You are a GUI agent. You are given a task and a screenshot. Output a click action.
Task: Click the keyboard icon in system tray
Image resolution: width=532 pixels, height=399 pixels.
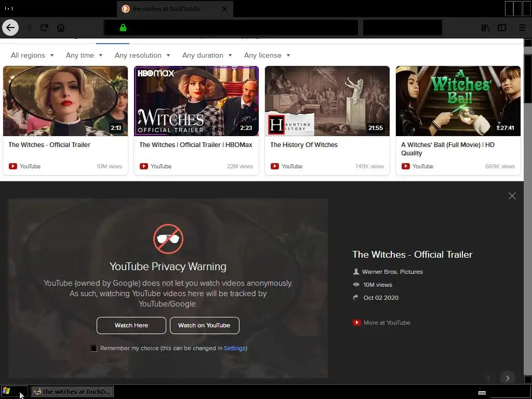pyautogui.click(x=482, y=392)
